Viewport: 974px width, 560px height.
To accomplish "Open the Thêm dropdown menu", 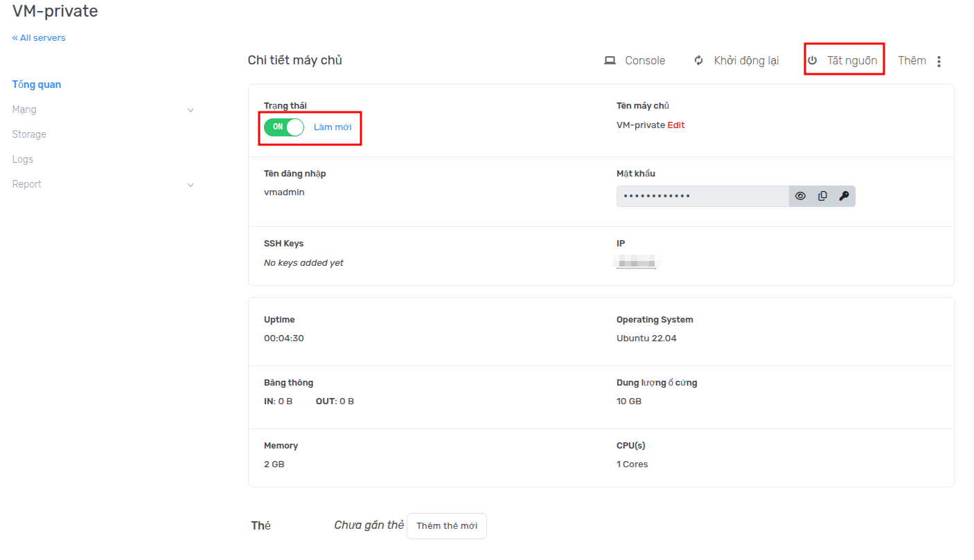I will pos(912,61).
